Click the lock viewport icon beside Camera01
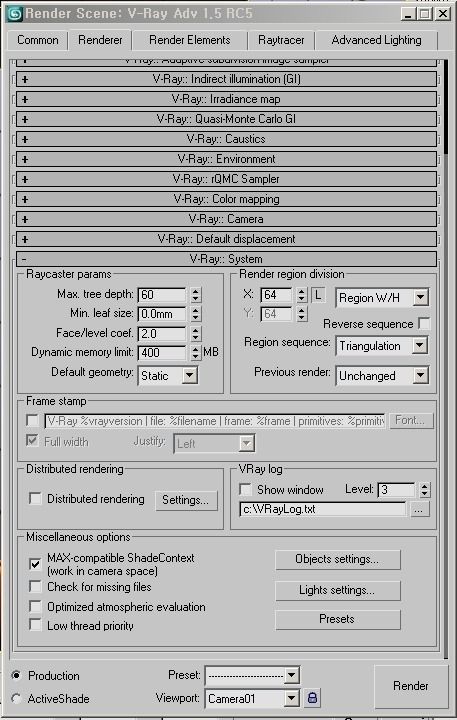 [312, 698]
